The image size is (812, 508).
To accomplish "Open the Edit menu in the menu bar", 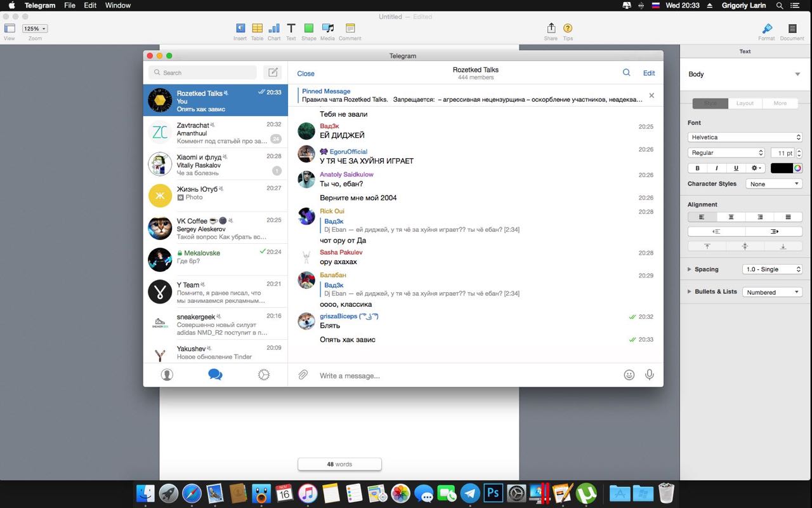I will pos(90,5).
